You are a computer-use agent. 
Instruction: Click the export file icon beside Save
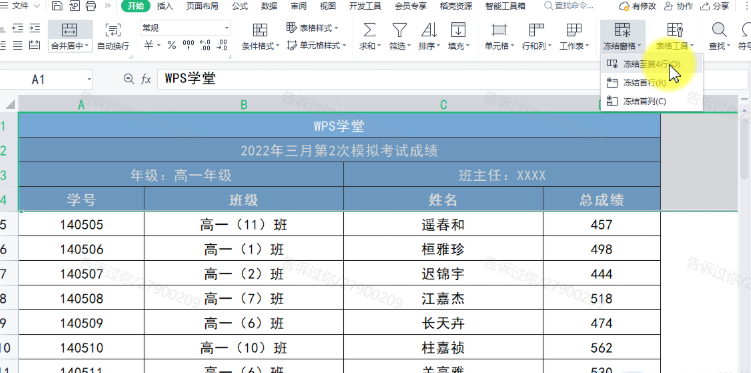point(74,6)
